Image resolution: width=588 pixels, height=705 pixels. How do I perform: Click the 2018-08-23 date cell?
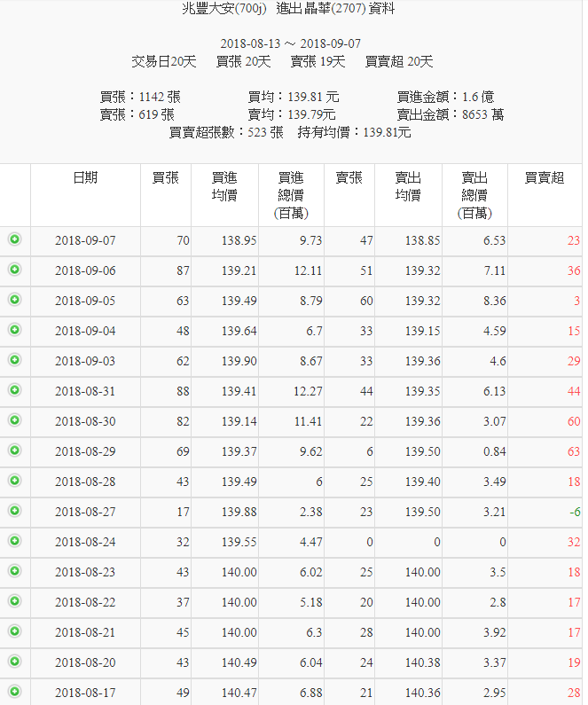click(85, 572)
